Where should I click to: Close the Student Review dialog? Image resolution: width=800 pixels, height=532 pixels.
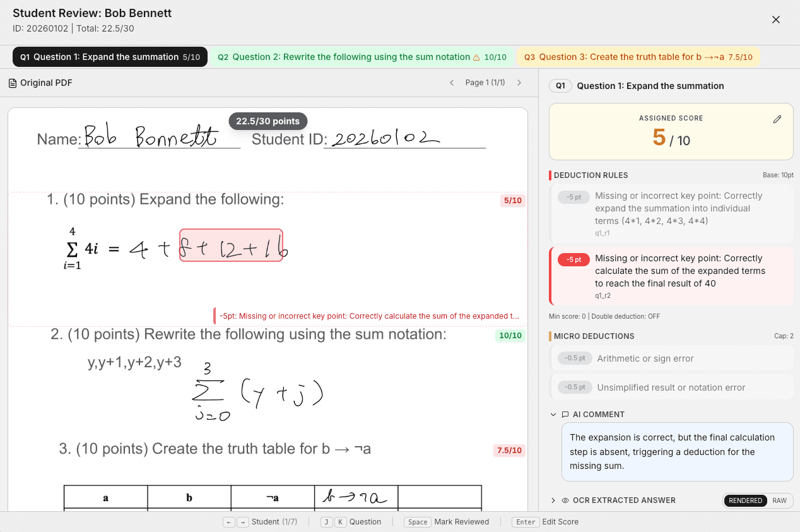point(776,20)
